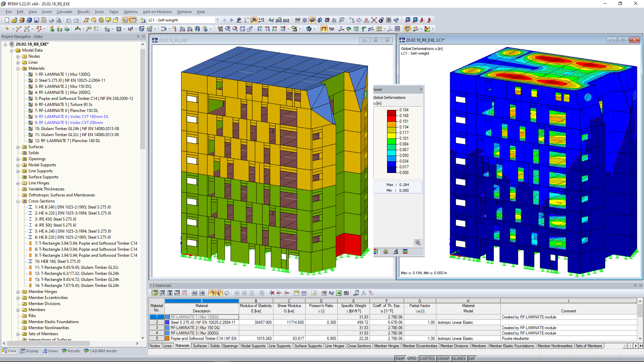This screenshot has width=644, height=362.
Task: Open the function editor fx in table toolbar
Action: (364, 293)
